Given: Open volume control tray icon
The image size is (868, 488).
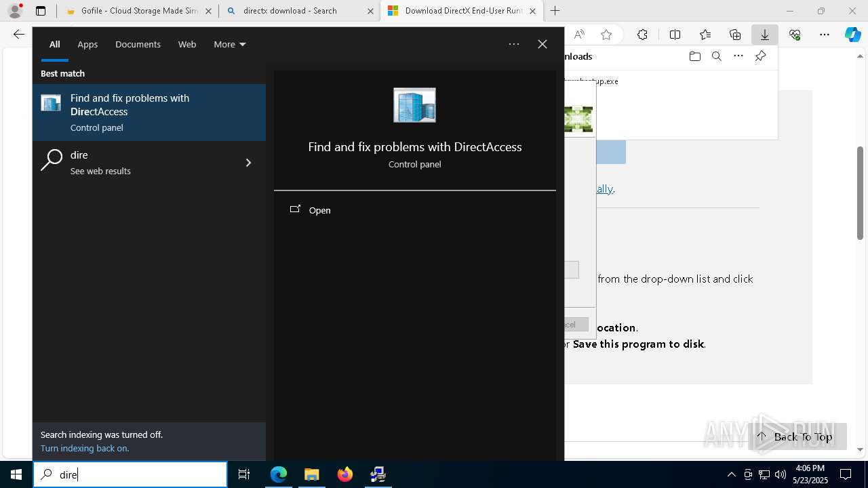Looking at the screenshot, I should [x=781, y=474].
